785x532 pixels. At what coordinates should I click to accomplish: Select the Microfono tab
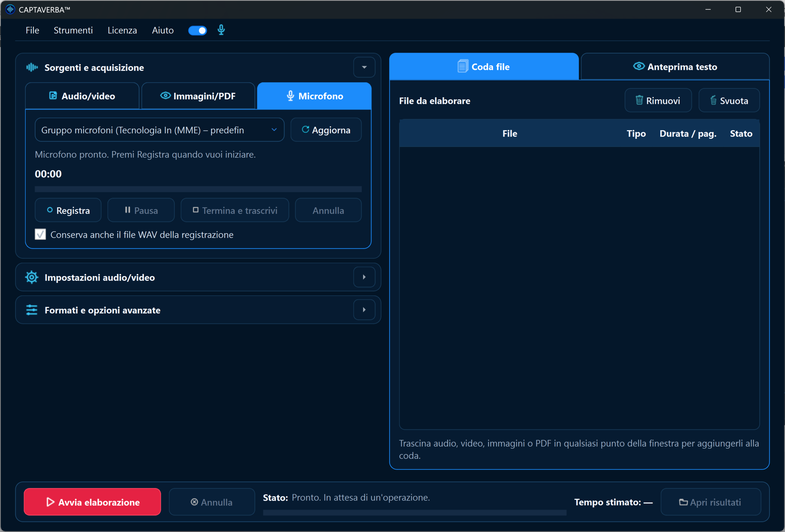pyautogui.click(x=315, y=96)
